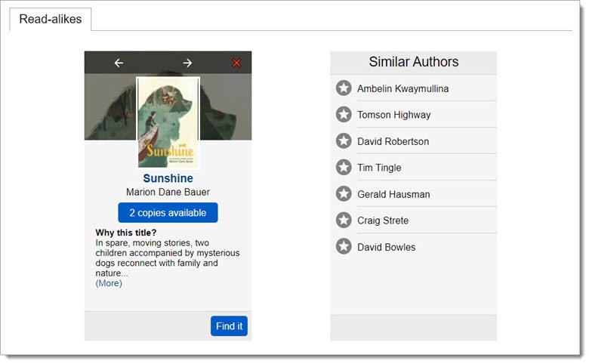Open the Sunshine title link

click(168, 178)
